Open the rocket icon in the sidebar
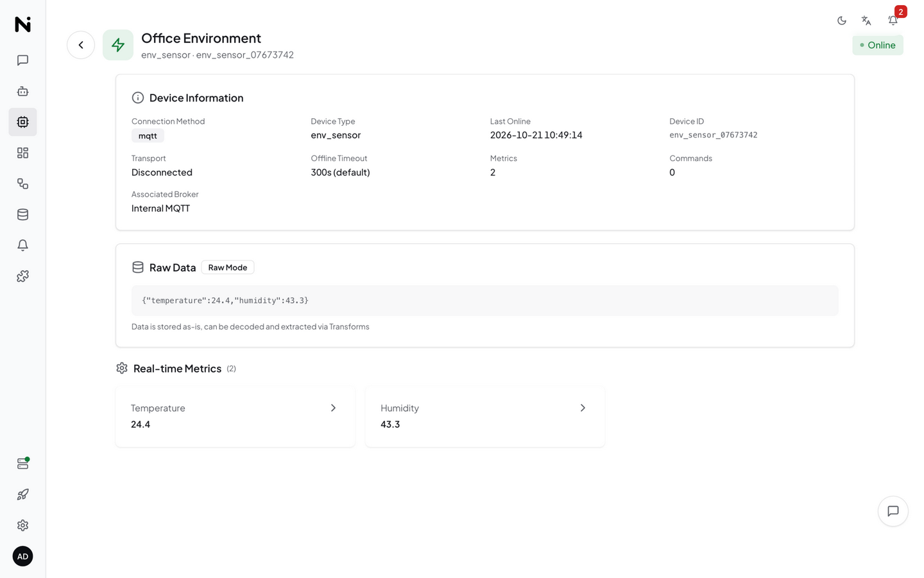 pos(22,495)
